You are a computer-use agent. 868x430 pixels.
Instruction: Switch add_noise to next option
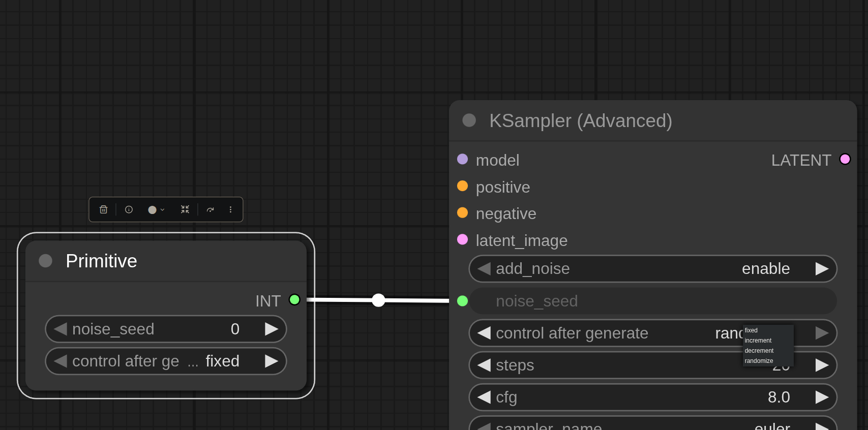[822, 268]
